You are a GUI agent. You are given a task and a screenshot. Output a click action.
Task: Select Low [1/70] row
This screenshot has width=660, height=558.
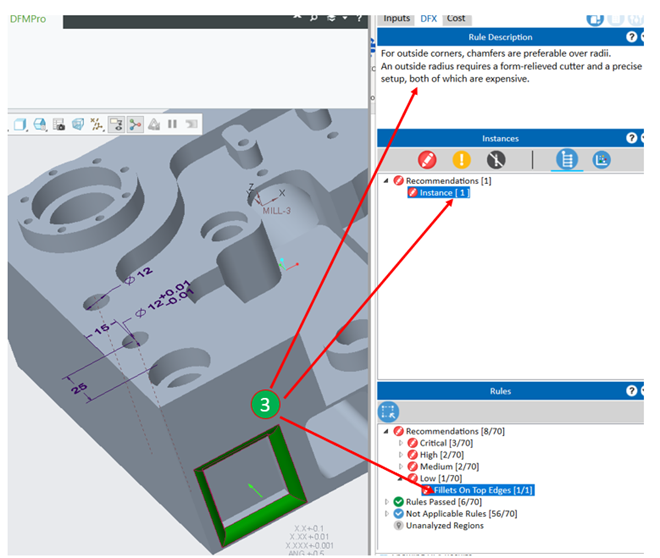435,478
